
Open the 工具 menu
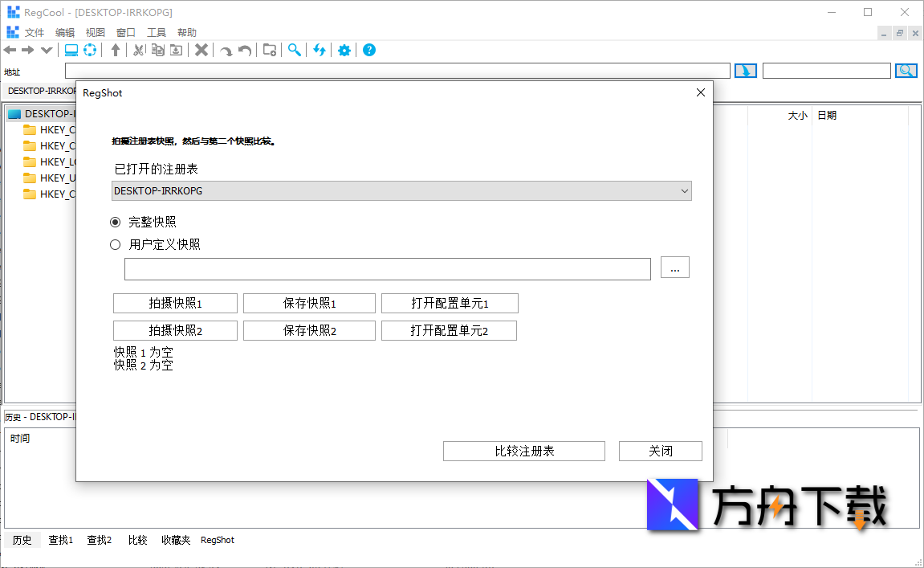[x=156, y=32]
